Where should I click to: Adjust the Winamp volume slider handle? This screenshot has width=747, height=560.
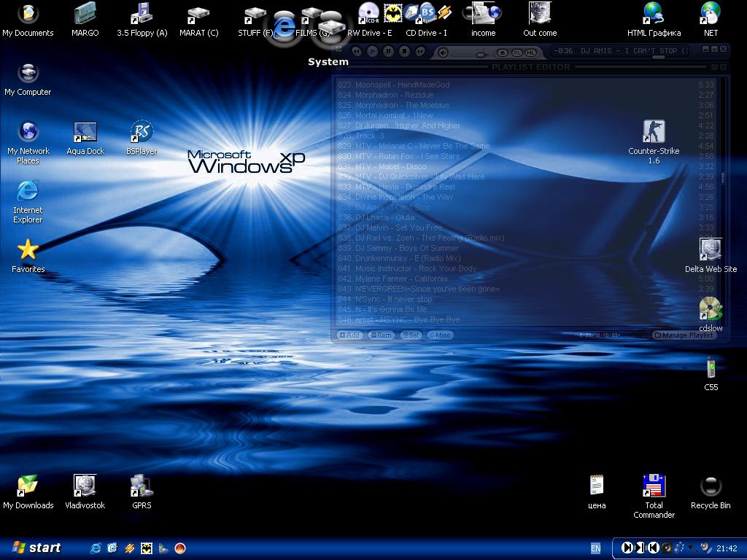pos(481,55)
